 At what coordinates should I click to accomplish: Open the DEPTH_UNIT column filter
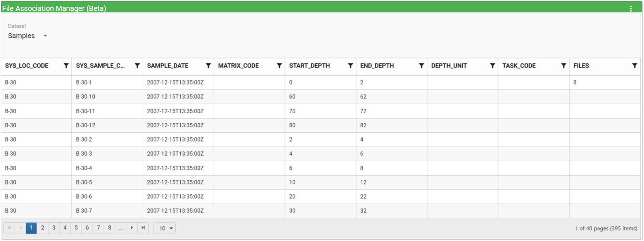(x=492, y=66)
